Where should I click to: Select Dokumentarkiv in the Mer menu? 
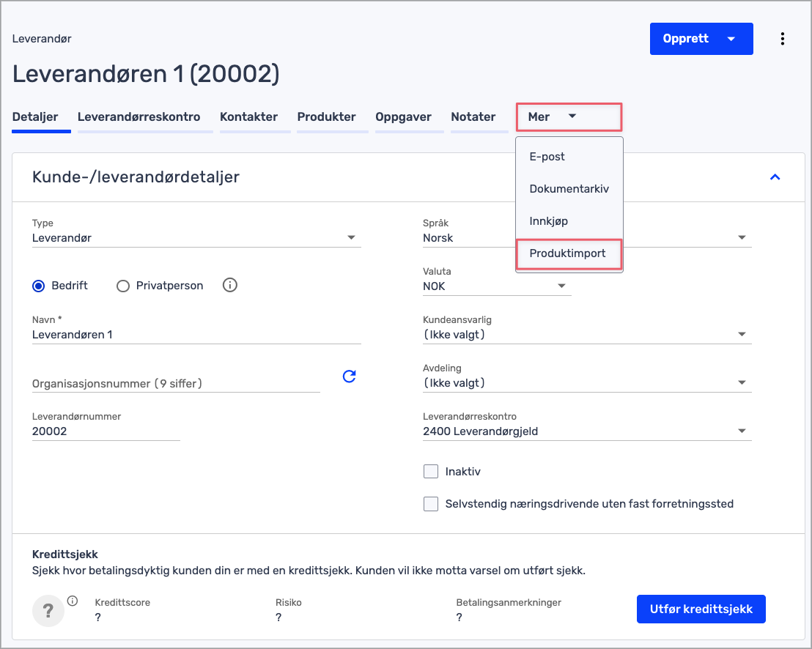569,189
